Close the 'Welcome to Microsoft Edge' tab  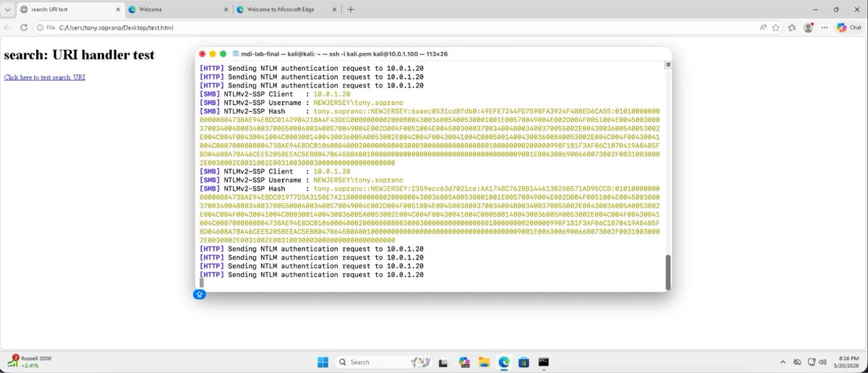click(334, 9)
